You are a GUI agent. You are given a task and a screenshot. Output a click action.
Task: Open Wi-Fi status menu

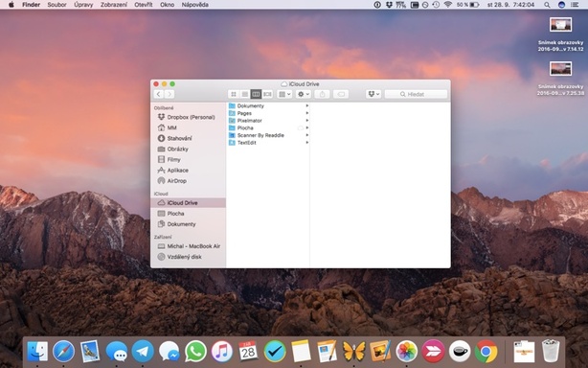(448, 5)
